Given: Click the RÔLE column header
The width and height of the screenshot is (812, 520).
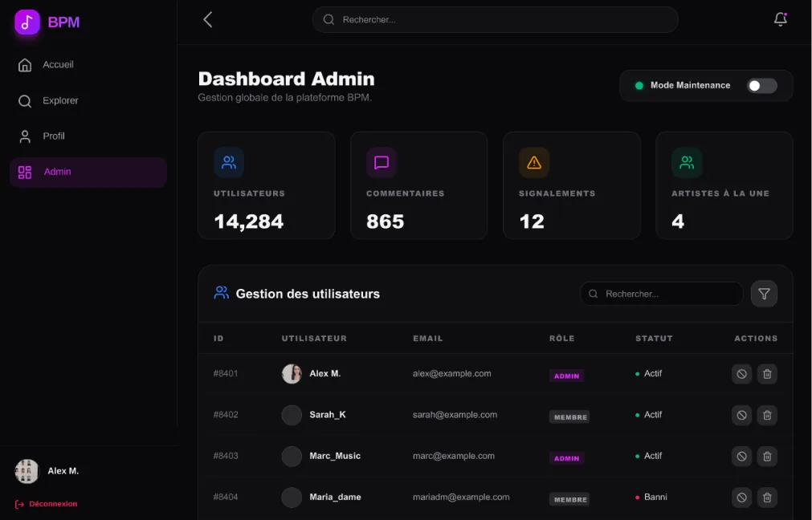Looking at the screenshot, I should tap(562, 339).
